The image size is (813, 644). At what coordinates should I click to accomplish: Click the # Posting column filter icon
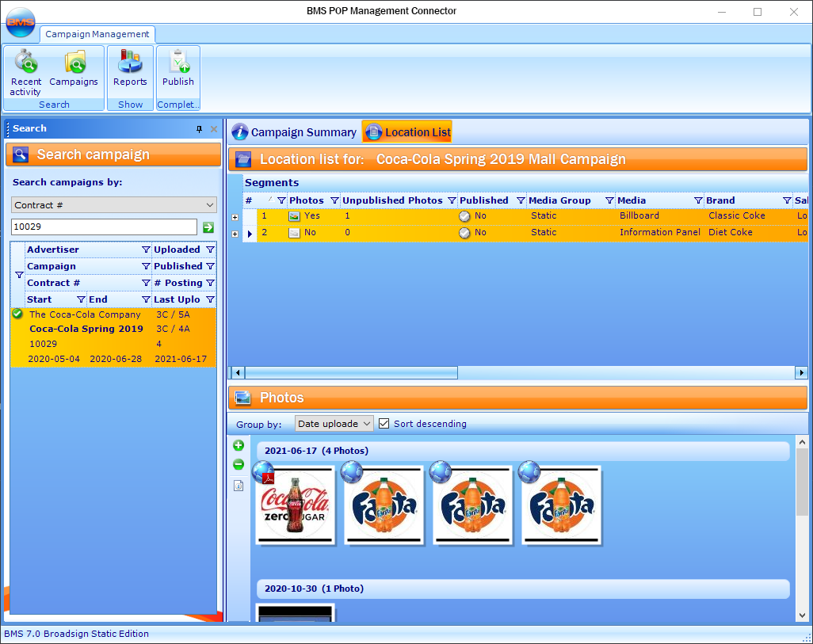[x=210, y=283]
